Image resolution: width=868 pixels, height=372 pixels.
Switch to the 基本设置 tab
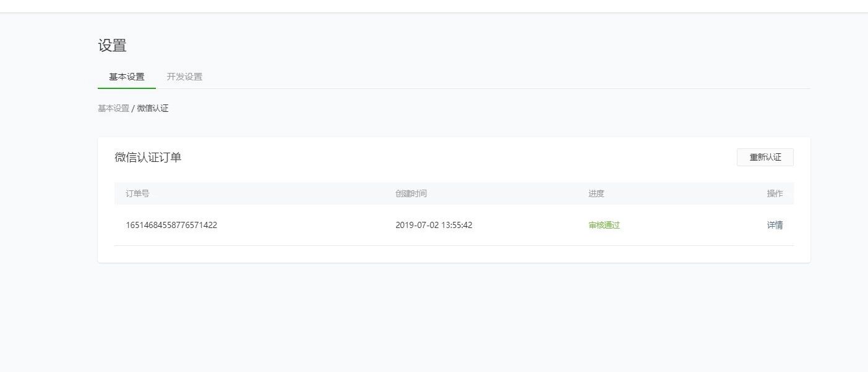coord(127,77)
